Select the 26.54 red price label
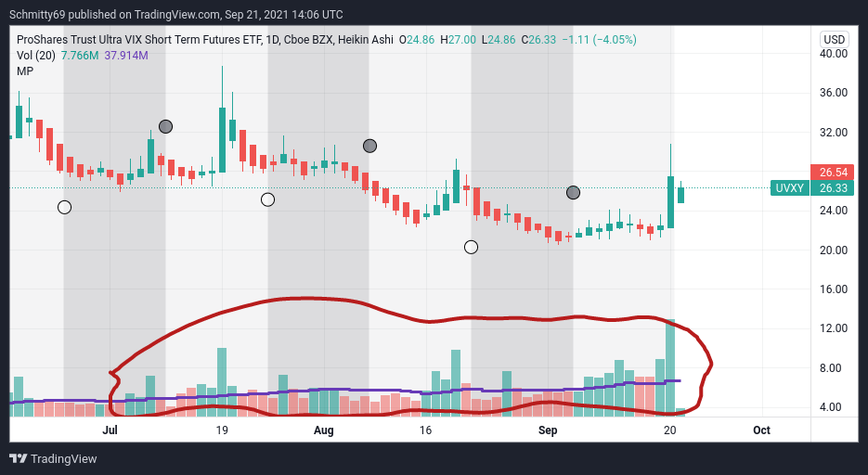This screenshot has height=475, width=868. (833, 172)
